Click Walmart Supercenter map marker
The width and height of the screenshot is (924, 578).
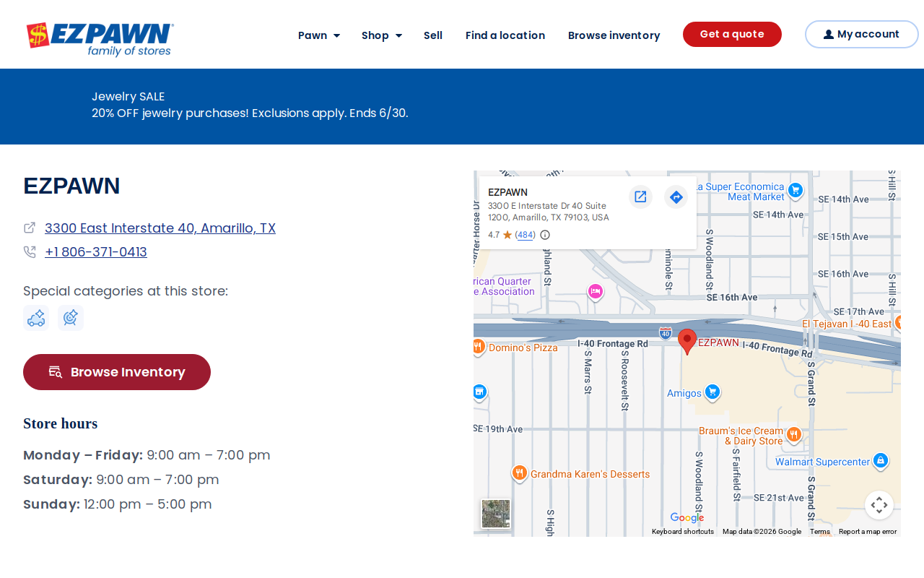pyautogui.click(x=880, y=461)
